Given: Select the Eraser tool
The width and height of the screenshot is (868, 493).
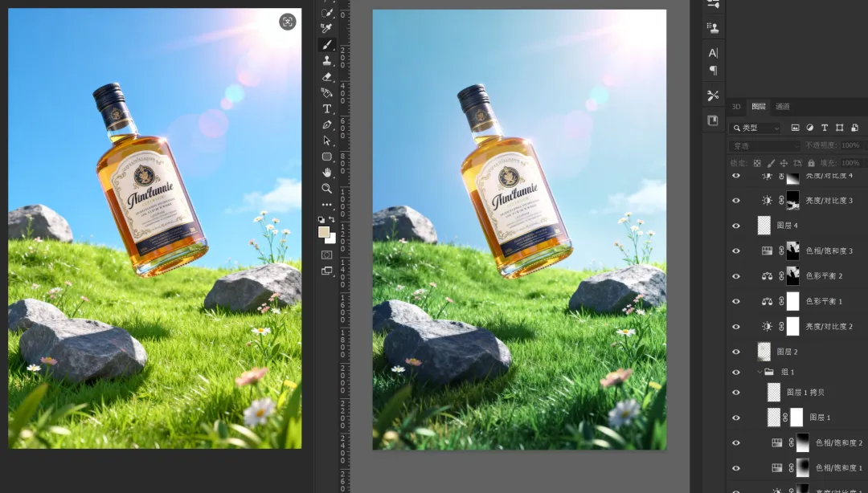Looking at the screenshot, I should click(327, 77).
